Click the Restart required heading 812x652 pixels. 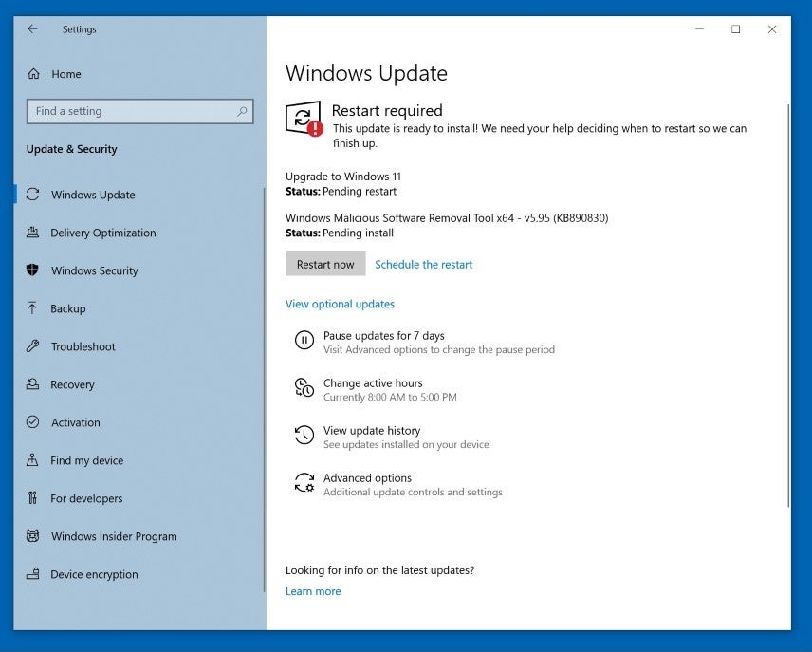pyautogui.click(x=387, y=110)
